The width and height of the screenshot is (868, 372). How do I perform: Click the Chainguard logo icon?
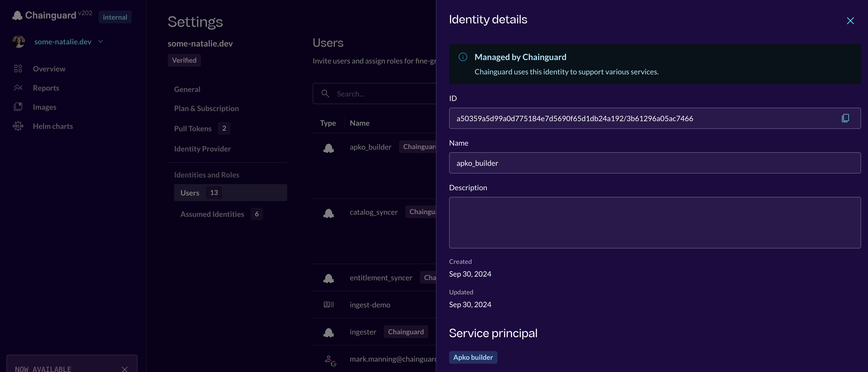click(17, 15)
